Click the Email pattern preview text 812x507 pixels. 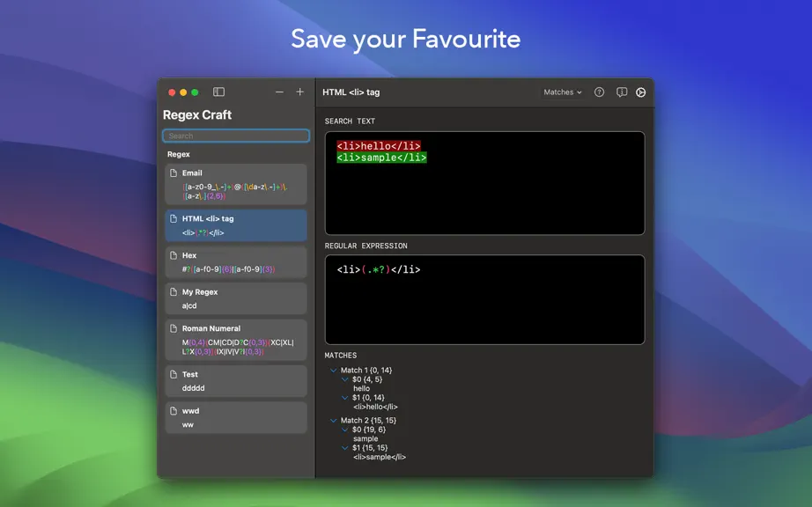235,191
